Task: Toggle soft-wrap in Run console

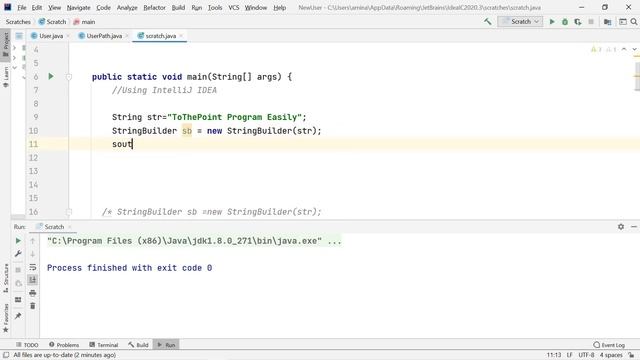Action: (33, 267)
